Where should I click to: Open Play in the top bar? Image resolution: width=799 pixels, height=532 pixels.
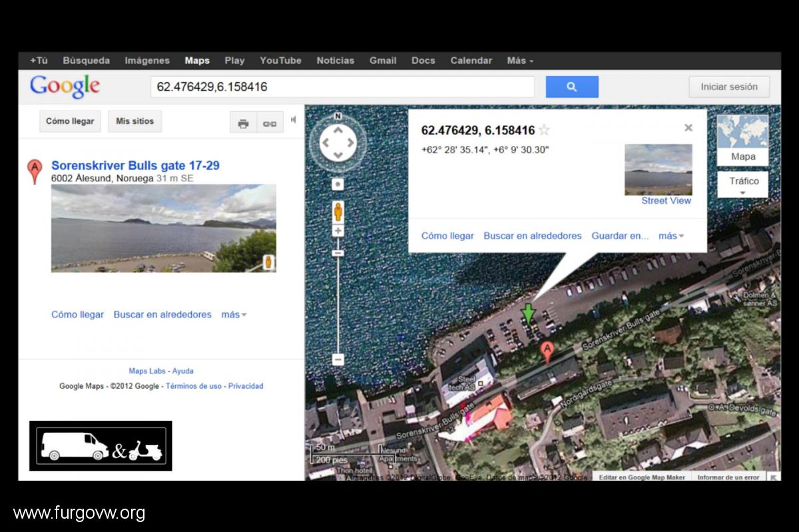click(x=234, y=61)
